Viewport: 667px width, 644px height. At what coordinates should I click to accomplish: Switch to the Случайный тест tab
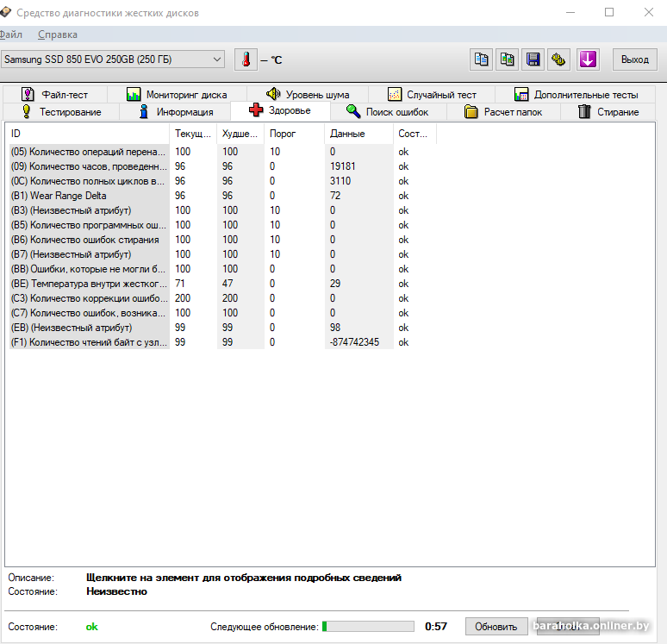coord(432,94)
